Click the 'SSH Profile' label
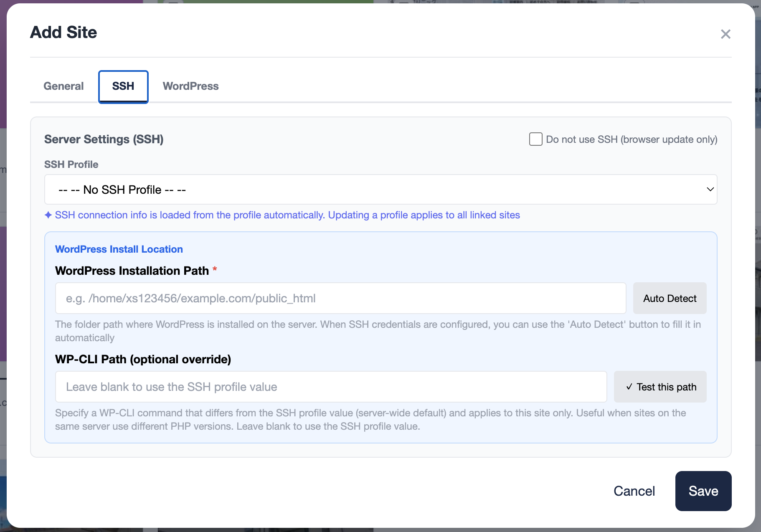 [71, 165]
